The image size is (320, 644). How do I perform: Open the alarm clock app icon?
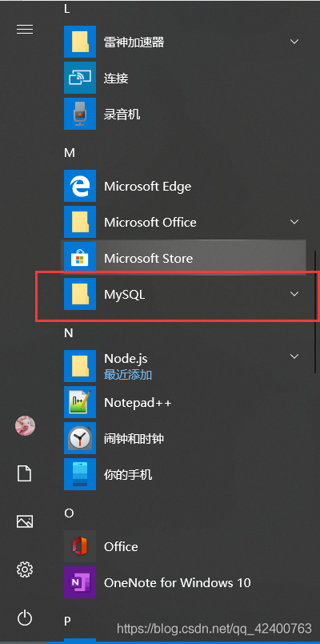tap(80, 438)
